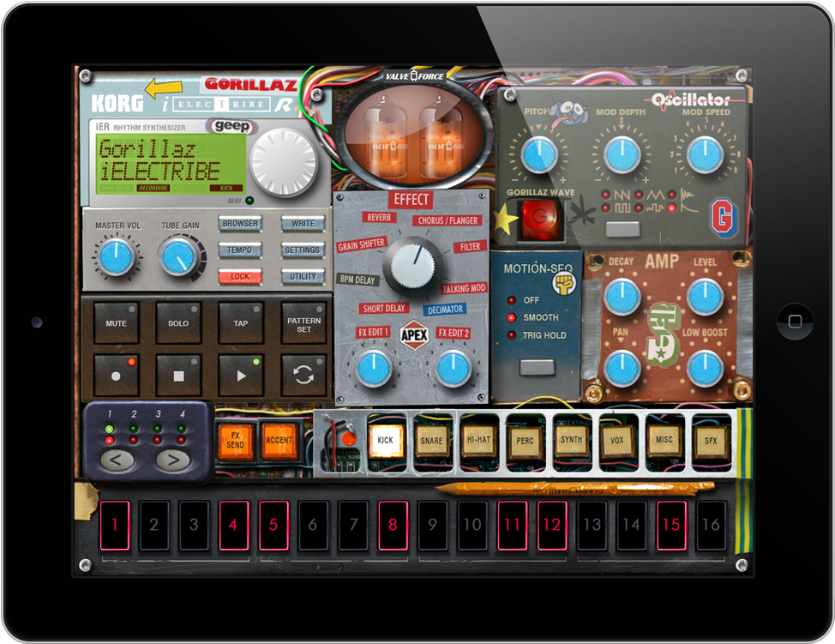Click the MASTER VOL knob
The image size is (835, 644).
pos(116,257)
